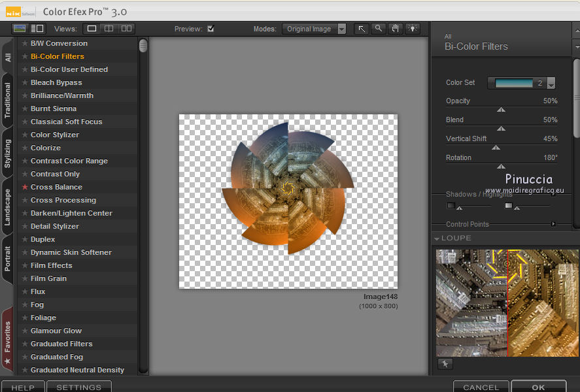Open the Favorites category tab
This screenshot has height=392, width=580.
pyautogui.click(x=8, y=340)
